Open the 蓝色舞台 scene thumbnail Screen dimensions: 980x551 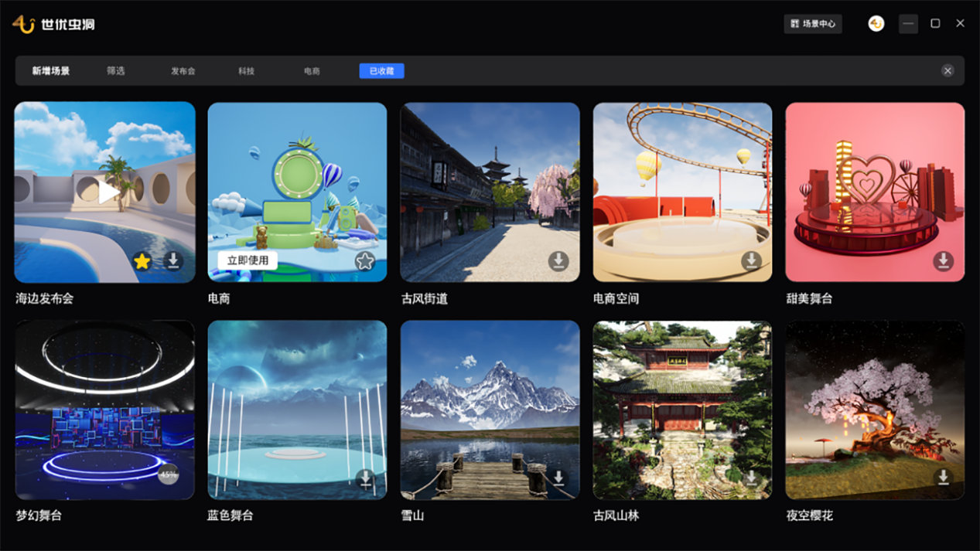click(x=297, y=410)
